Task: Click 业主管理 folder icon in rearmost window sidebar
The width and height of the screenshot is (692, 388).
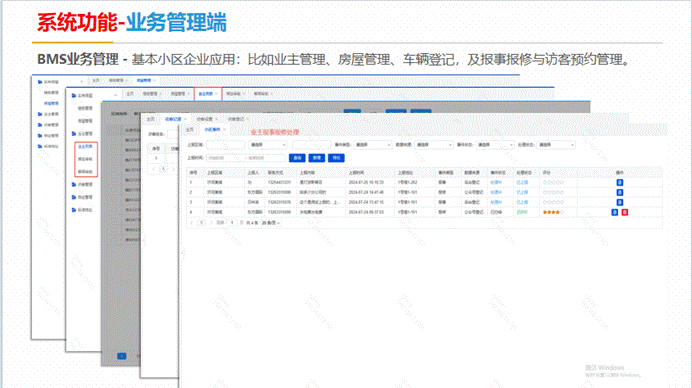Action: point(40,114)
